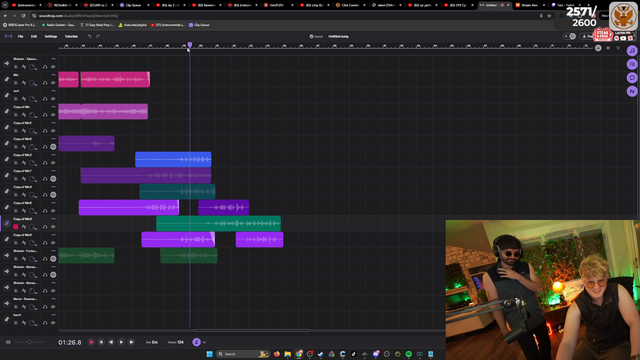Click the record button in the transport bar
Screen dimensions: 640x360
click(x=91, y=342)
